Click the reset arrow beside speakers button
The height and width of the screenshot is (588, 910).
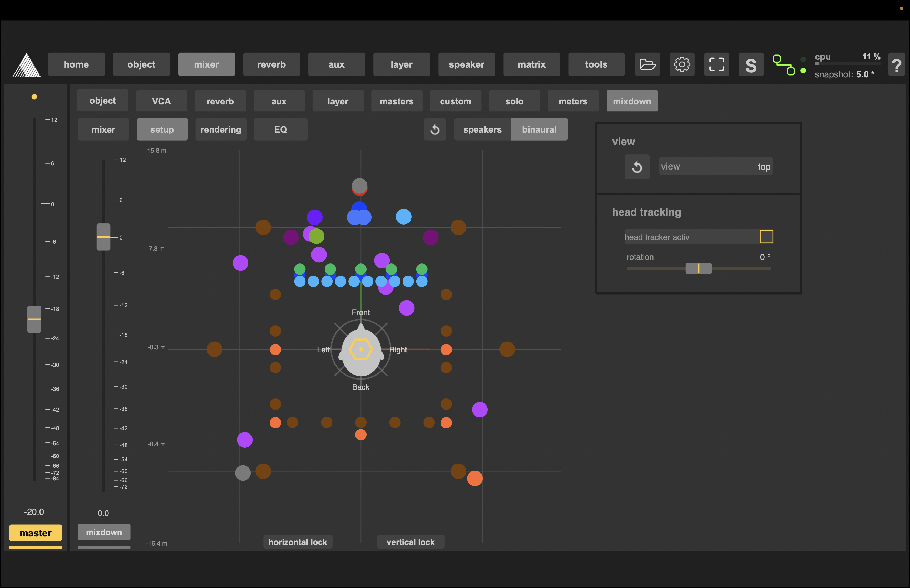click(x=434, y=130)
